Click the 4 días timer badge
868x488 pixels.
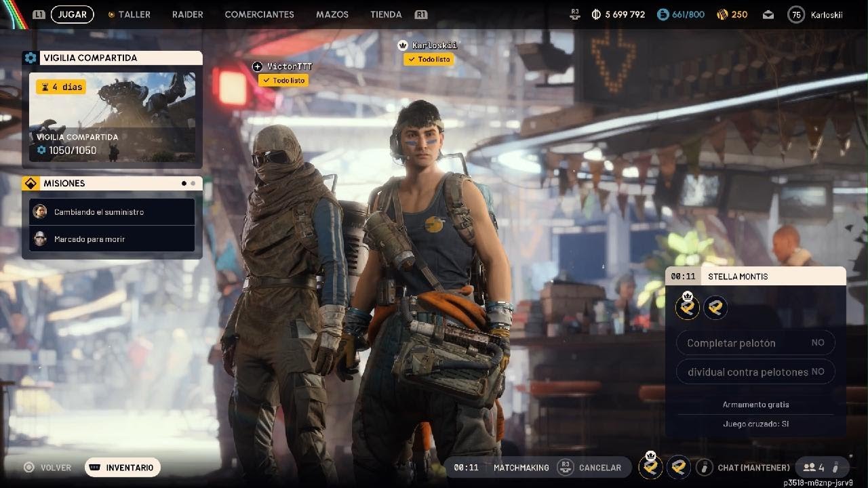tap(61, 87)
